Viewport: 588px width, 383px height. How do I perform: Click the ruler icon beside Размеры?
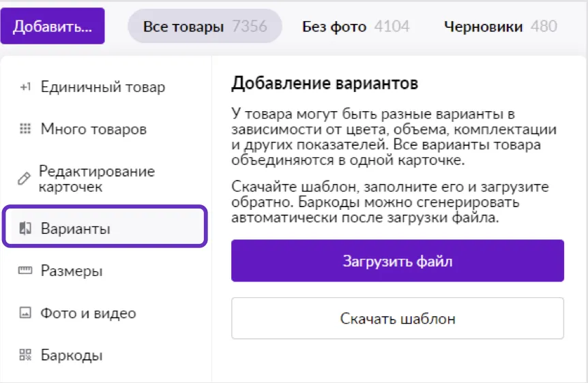(25, 271)
